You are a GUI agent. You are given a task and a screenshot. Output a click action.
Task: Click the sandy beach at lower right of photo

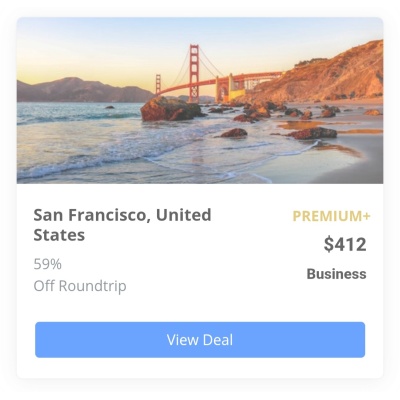[347, 163]
